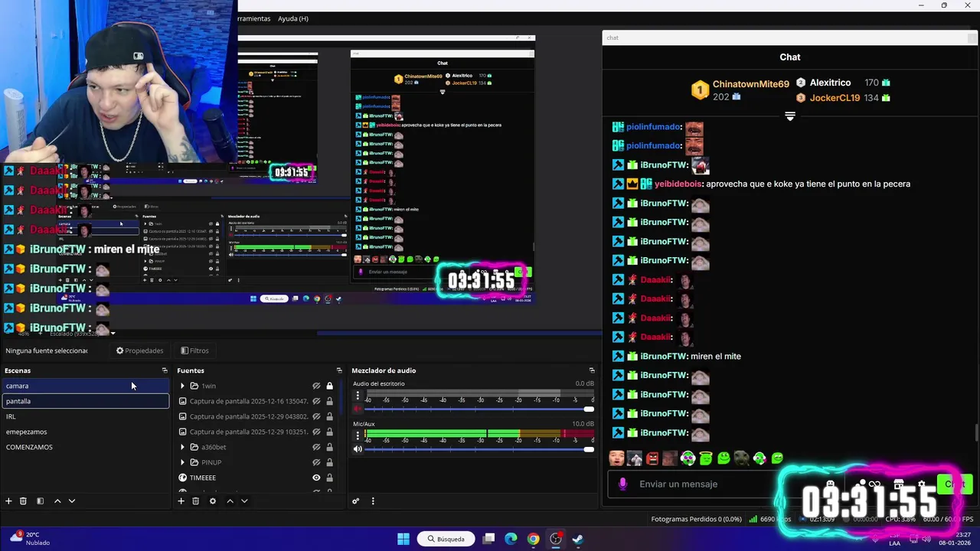Add a new source in Fuentes
Image resolution: width=980 pixels, height=551 pixels.
pos(181,501)
